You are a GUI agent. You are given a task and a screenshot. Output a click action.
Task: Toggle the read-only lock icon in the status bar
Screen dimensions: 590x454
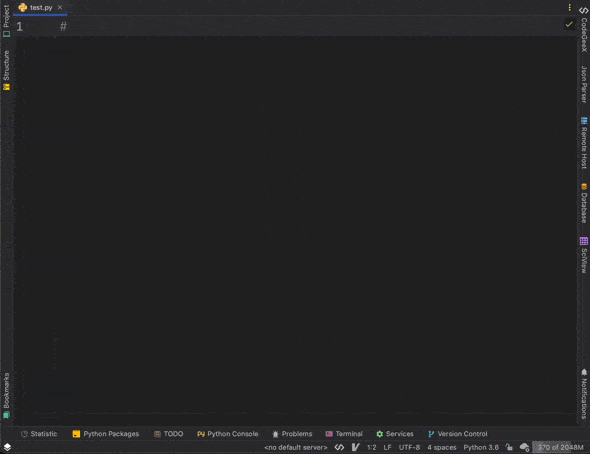point(509,447)
